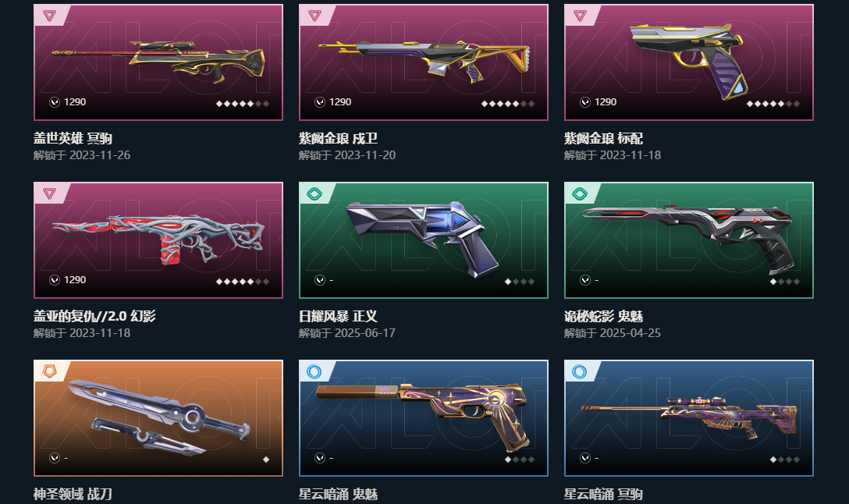Select the 神圣领域 战刀 knife skin image
This screenshot has width=849, height=504.
[158, 417]
